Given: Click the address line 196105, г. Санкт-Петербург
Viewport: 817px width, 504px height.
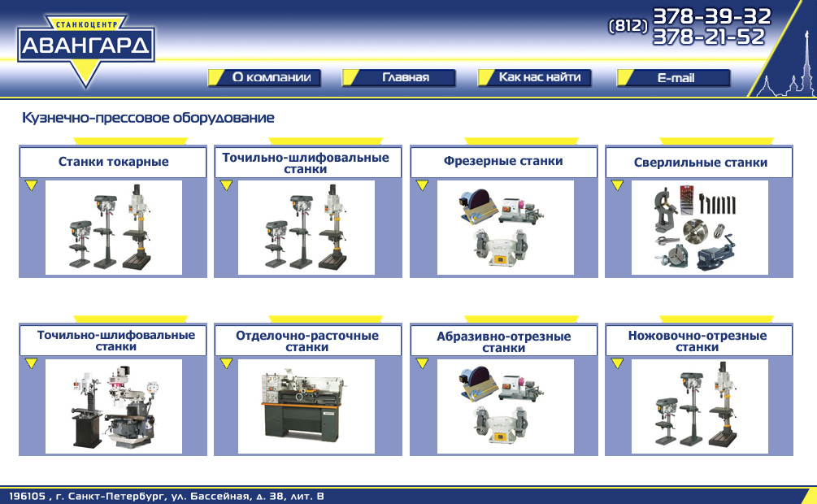Looking at the screenshot, I should 166,496.
